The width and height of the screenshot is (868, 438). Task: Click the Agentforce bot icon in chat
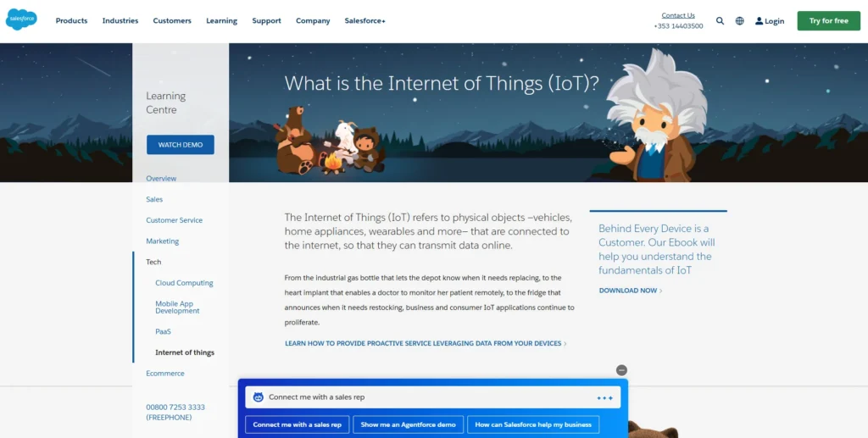(x=258, y=397)
